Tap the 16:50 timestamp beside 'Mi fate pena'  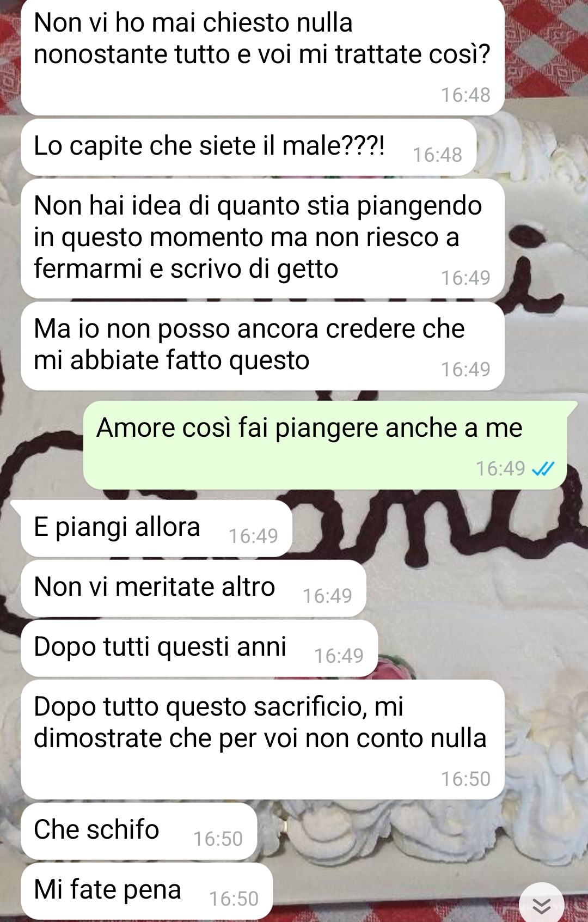(234, 899)
